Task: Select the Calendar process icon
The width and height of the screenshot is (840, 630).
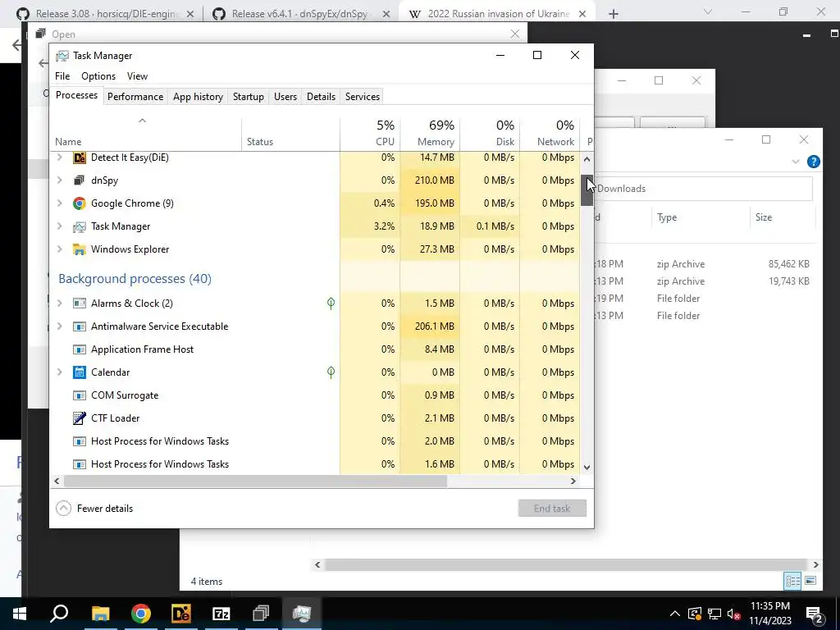Action: coord(80,372)
